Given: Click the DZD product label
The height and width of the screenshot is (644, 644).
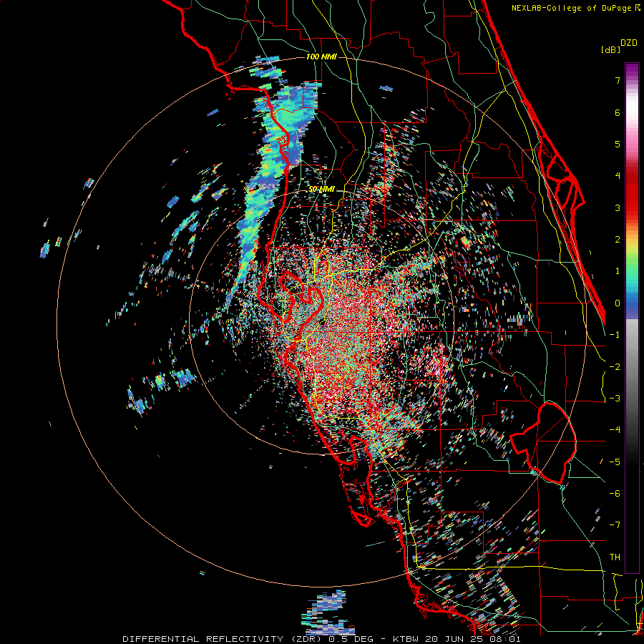Looking at the screenshot, I should pos(629,43).
